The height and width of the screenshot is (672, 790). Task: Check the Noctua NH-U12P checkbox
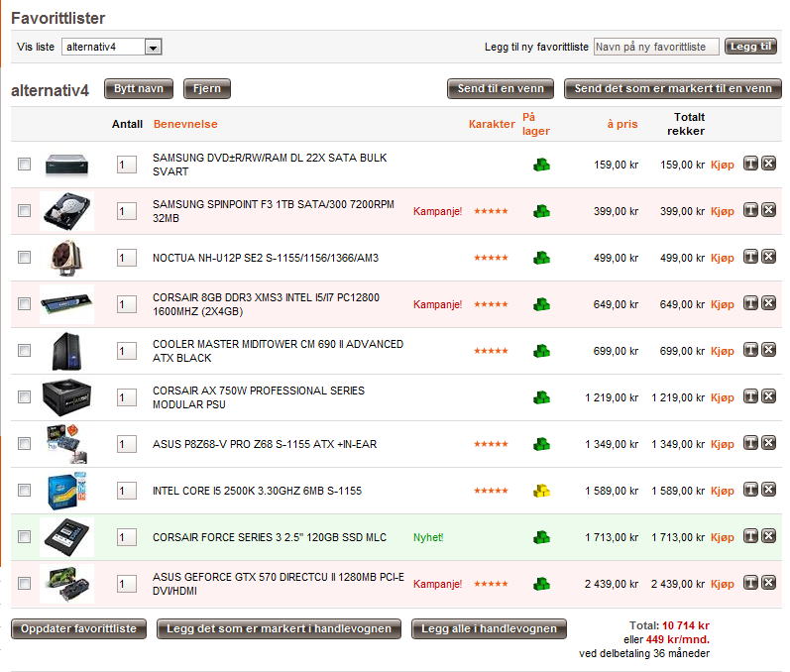24,258
